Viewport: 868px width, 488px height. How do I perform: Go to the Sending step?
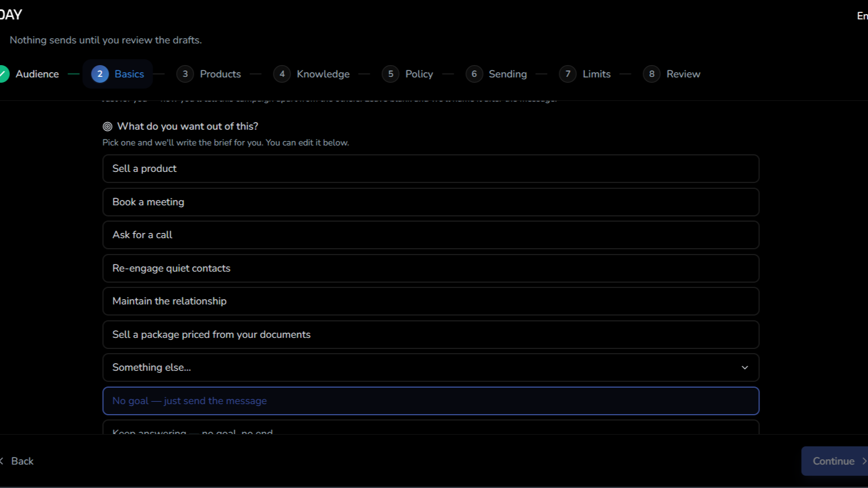[497, 74]
